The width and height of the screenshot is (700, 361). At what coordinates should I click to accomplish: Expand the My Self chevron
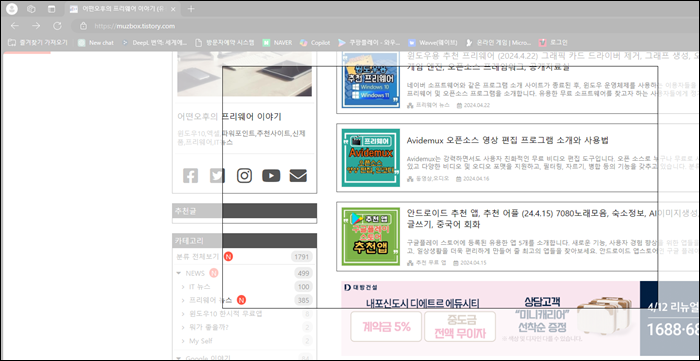pyautogui.click(x=183, y=341)
